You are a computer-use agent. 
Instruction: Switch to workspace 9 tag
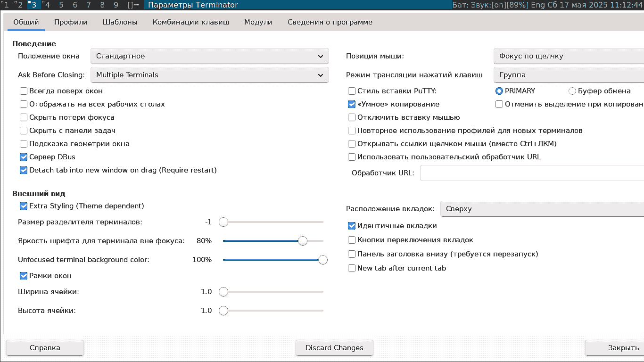click(116, 5)
